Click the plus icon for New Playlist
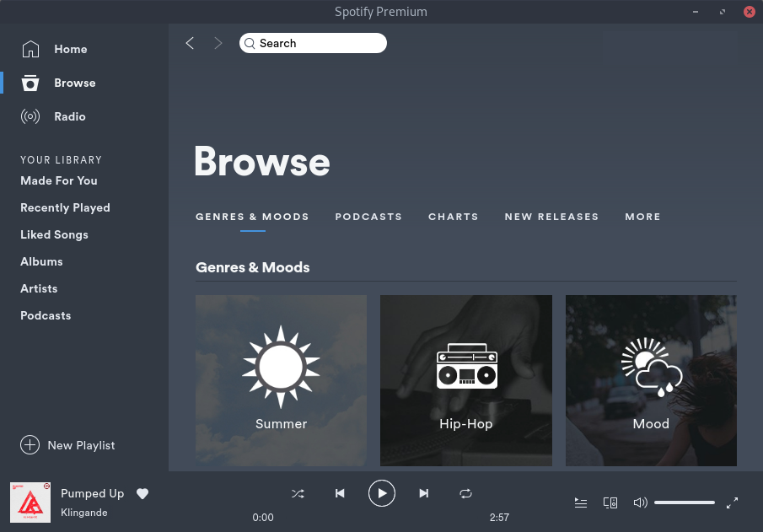The height and width of the screenshot is (532, 763). pos(30,445)
